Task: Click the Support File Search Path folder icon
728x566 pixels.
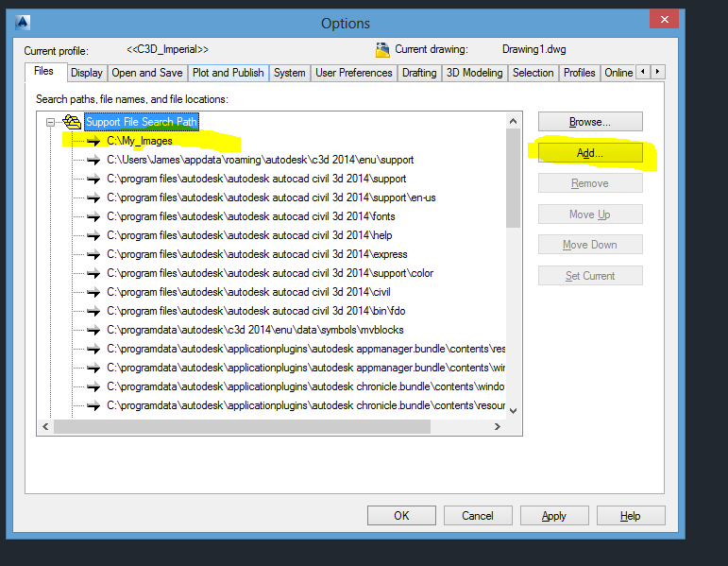Action: coord(72,122)
